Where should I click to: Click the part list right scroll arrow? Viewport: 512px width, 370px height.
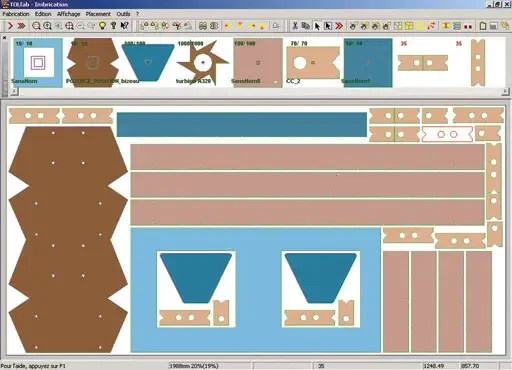[x=506, y=91]
